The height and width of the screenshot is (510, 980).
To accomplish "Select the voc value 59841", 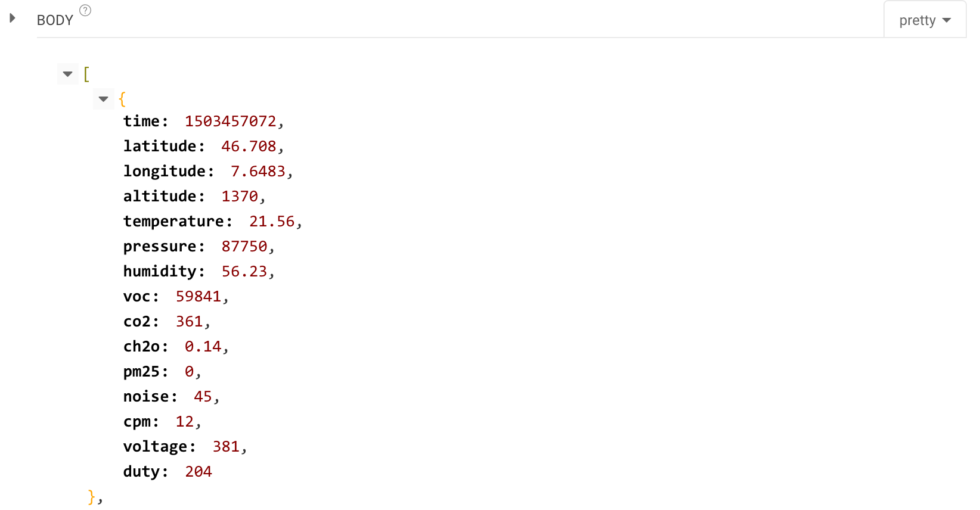I will (199, 296).
